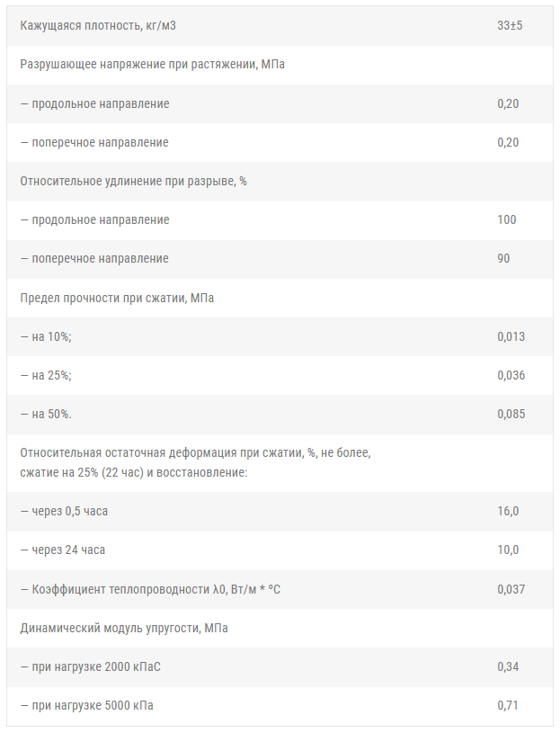This screenshot has width=560, height=733.
Task: Select the elongation value 100
Action: point(507,219)
